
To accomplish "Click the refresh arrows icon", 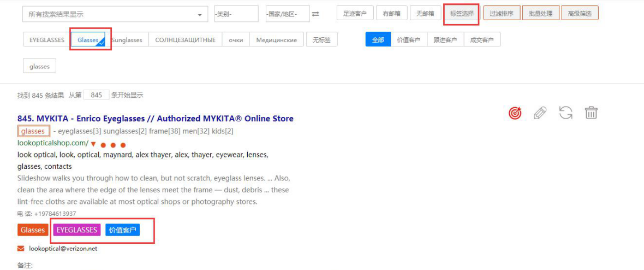I will [x=566, y=113].
